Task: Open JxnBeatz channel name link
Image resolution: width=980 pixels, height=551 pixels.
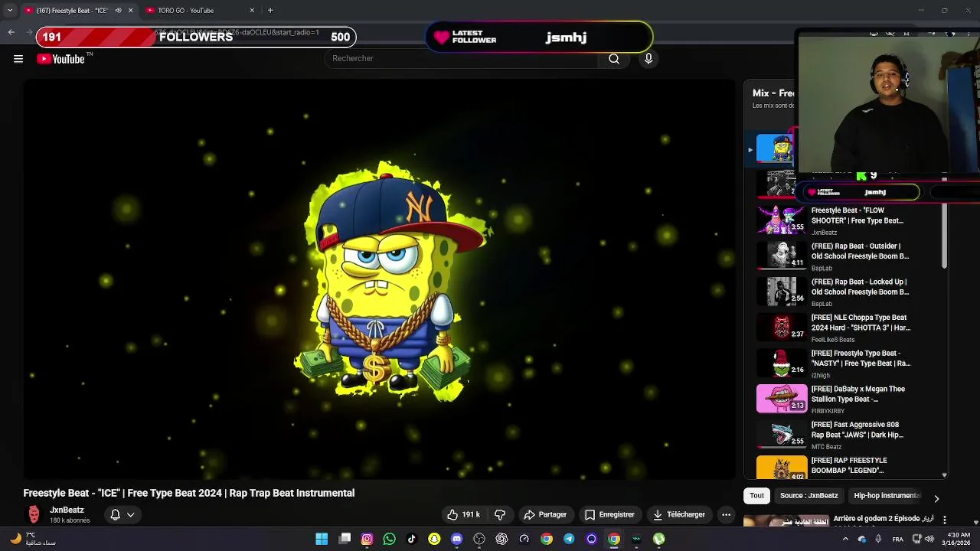Action: click(67, 510)
